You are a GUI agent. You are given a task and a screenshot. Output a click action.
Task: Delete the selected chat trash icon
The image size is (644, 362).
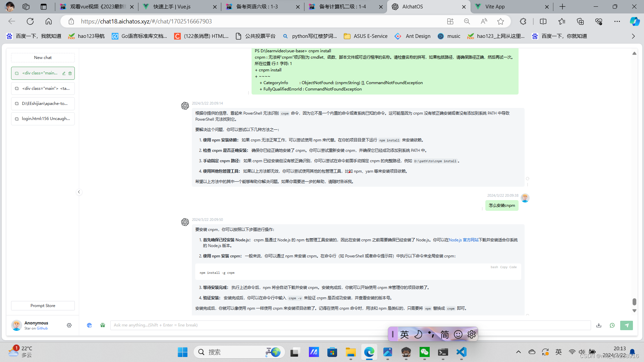pos(70,73)
